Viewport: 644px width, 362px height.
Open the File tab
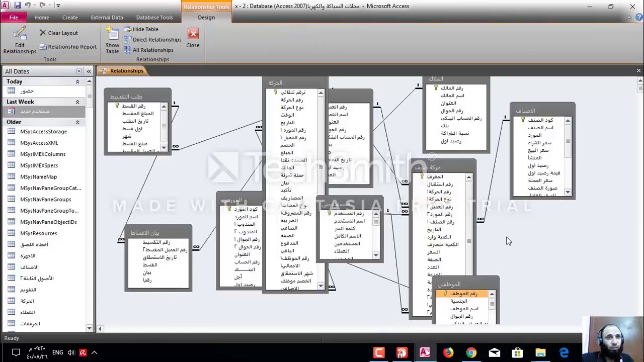pyautogui.click(x=14, y=18)
